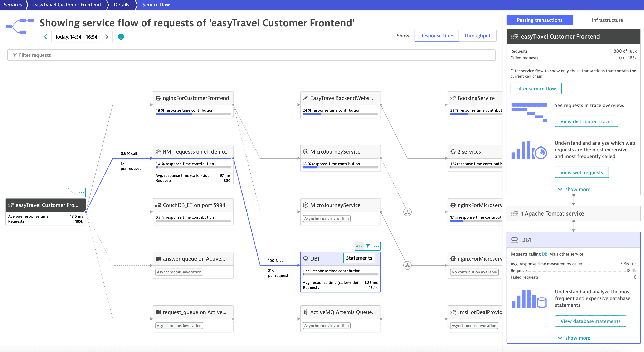The height and width of the screenshot is (352, 644).
Task: Click the filter funnel icon above DB1
Action: 368,246
